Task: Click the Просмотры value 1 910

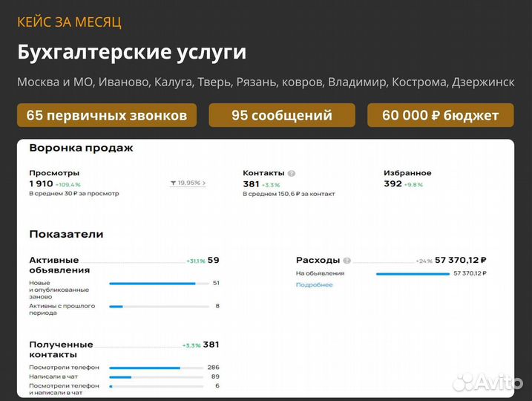Action: (41, 183)
